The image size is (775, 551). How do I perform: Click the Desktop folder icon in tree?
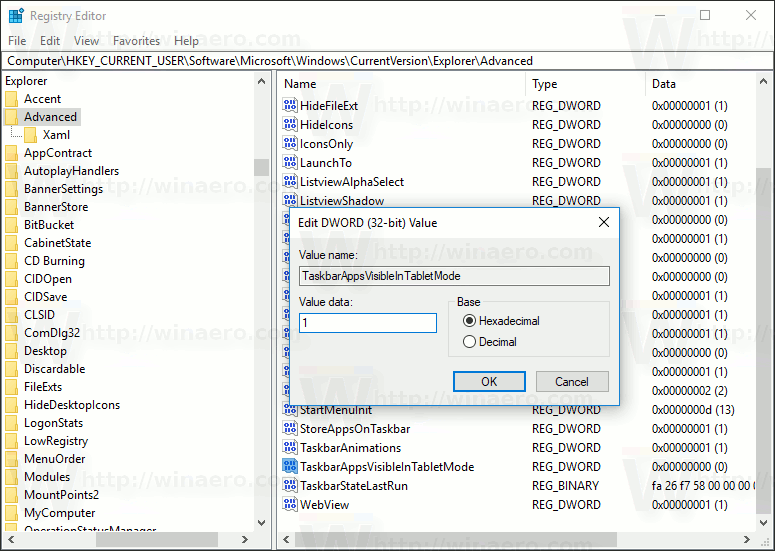(12, 350)
